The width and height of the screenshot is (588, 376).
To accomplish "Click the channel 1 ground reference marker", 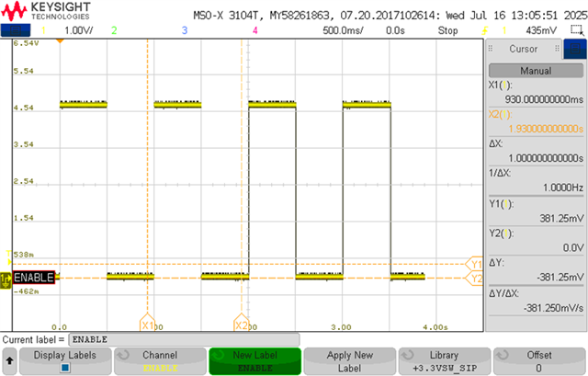I will pos(6,279).
